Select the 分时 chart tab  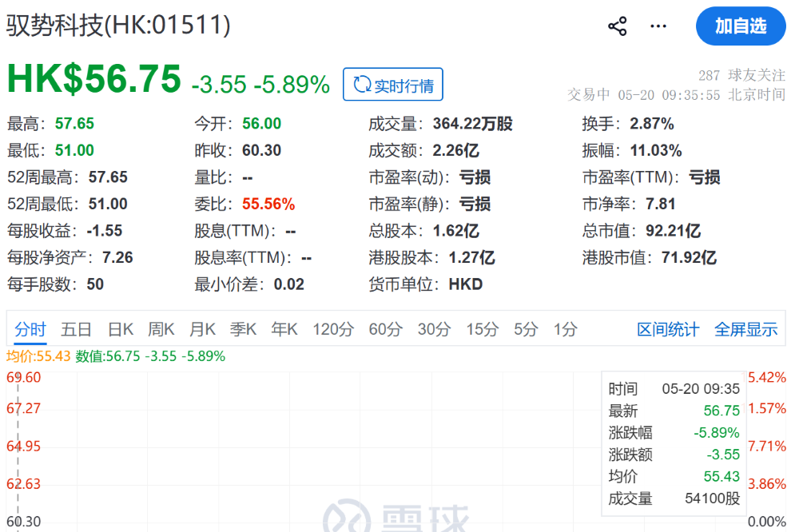tap(30, 329)
